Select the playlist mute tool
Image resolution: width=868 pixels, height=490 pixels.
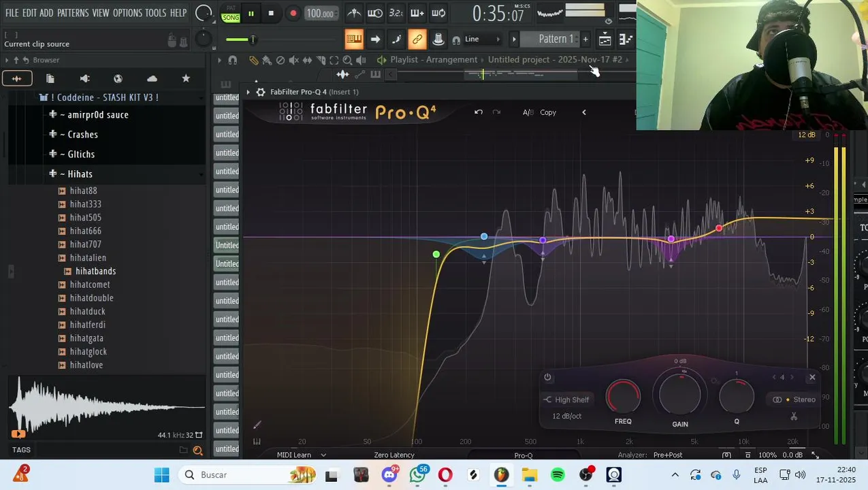click(293, 60)
